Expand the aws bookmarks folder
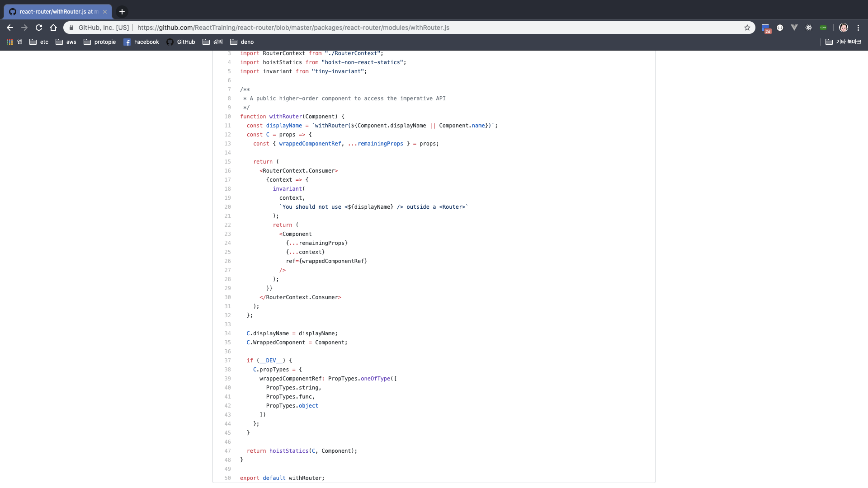 66,42
